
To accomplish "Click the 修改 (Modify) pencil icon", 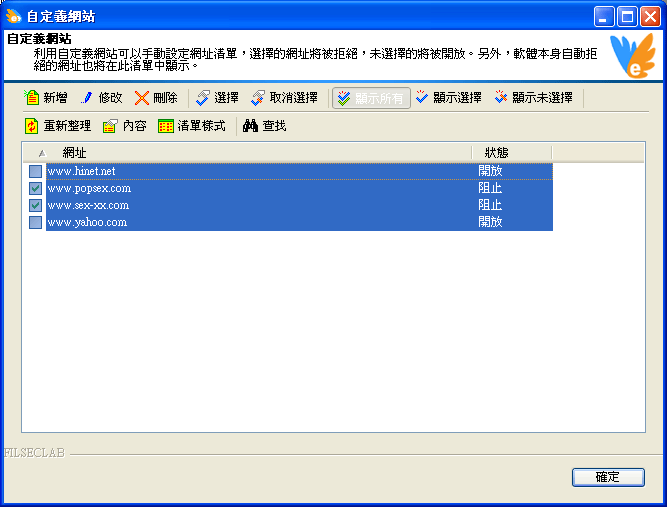I will coord(87,98).
